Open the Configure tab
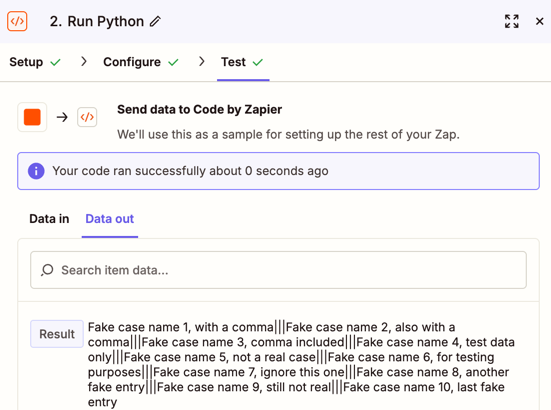551x410 pixels. coord(141,62)
